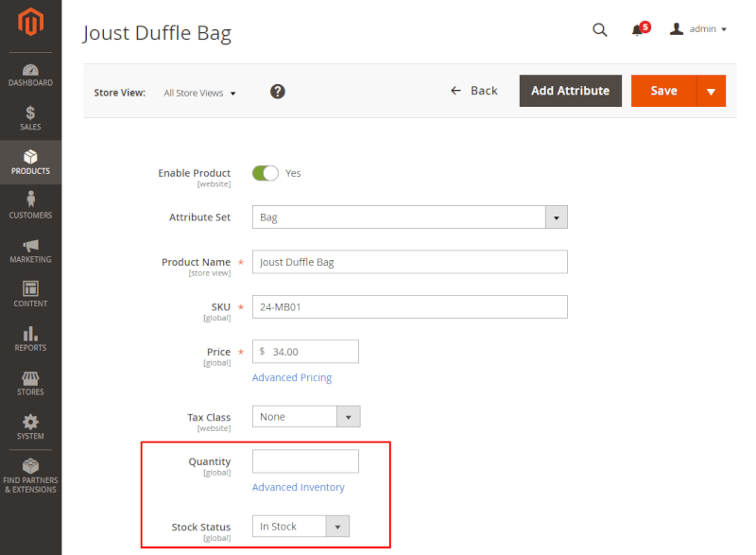Open the Attribute Set dropdown showing Bag
This screenshot has width=756, height=555.
pos(557,217)
